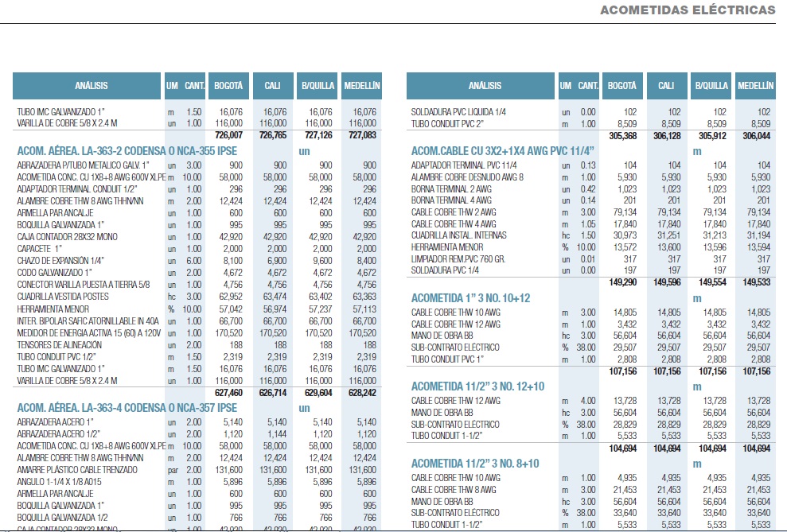Viewport: 787px width, 532px height.
Task: Click 'INTER. BIPOLAR SAFIC ATORNILLABLE IN 40A'
Action: coord(88,321)
